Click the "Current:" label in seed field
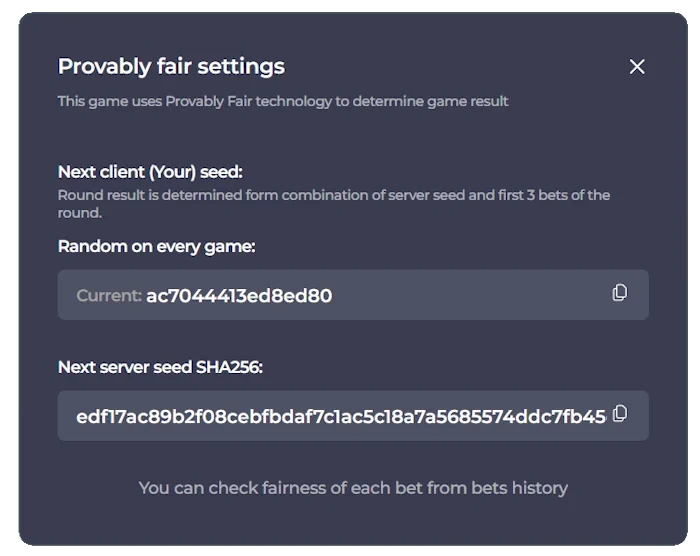Viewport: 700px width, 556px height. (109, 296)
